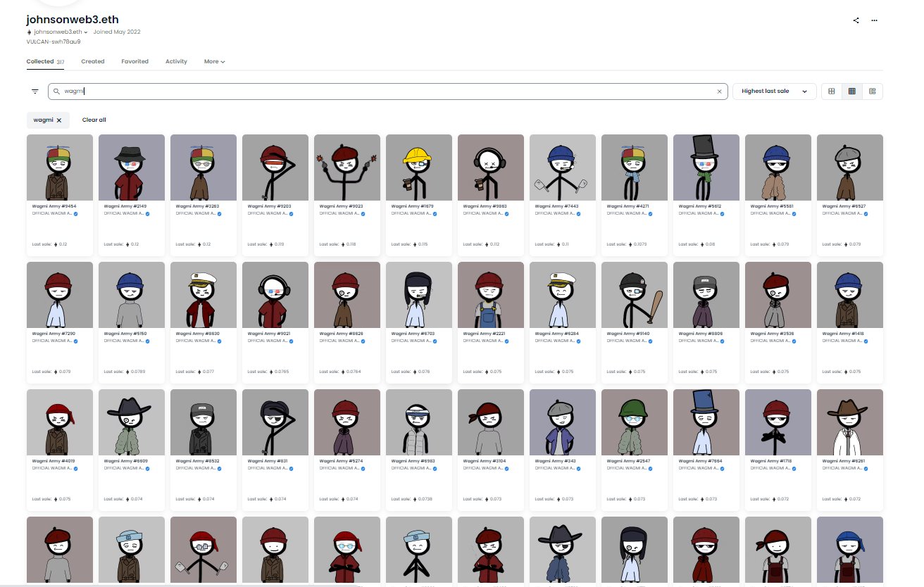Click verified badge on Wagmi Army #8527

866,213
